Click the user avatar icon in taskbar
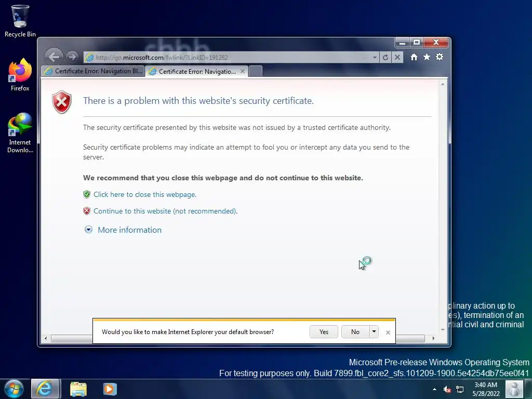The height and width of the screenshot is (399, 532). pyautogui.click(x=514, y=389)
